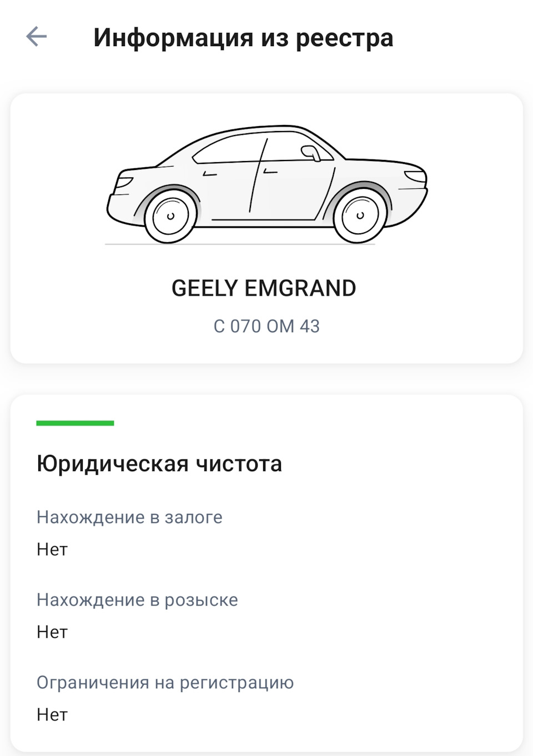Image resolution: width=533 pixels, height=756 pixels.
Task: Click the car's front wheel
Action: (360, 216)
